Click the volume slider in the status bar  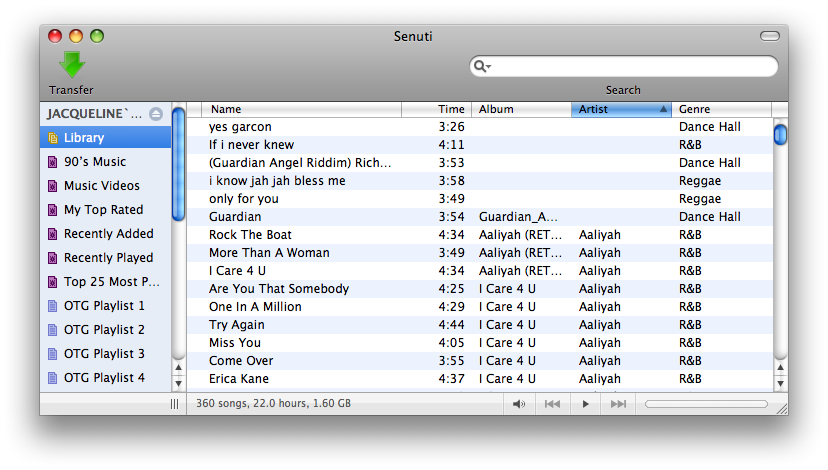[x=706, y=404]
